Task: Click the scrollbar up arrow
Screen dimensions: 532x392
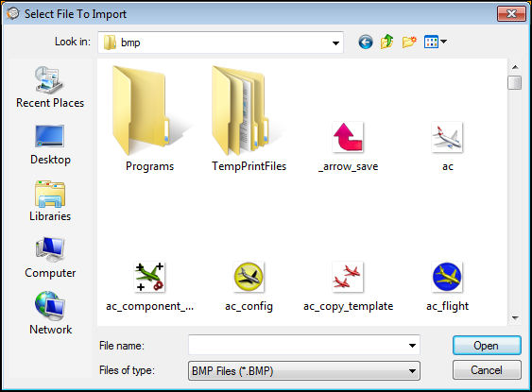Action: pyautogui.click(x=515, y=67)
